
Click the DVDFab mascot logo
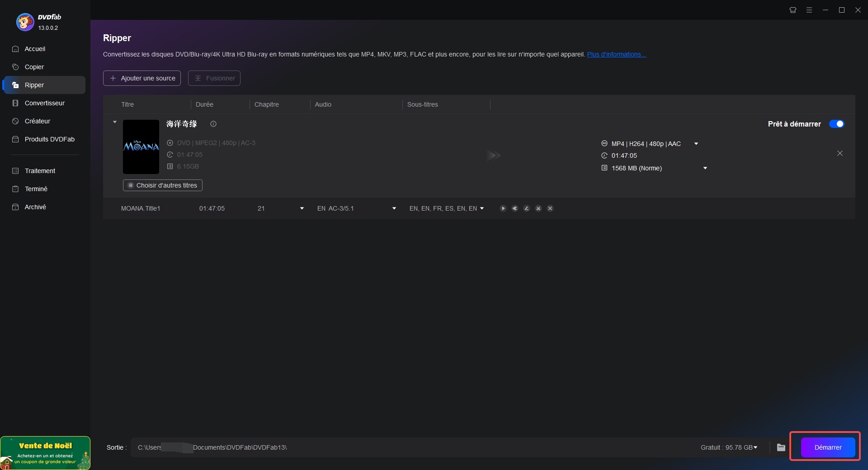(x=25, y=22)
